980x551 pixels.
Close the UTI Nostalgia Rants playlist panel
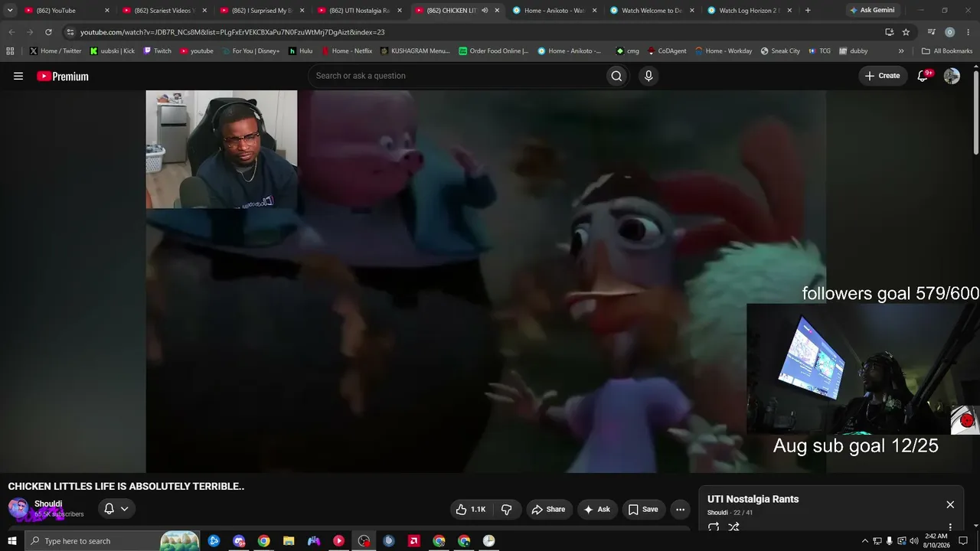950,504
